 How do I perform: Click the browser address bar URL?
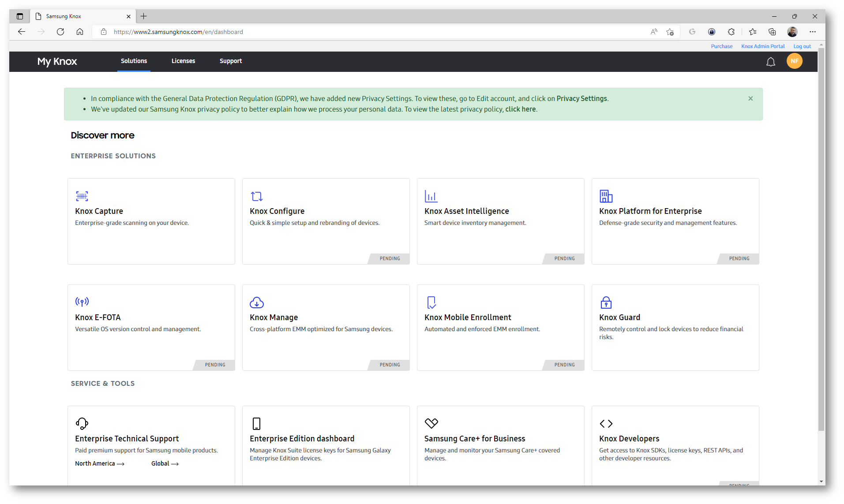click(x=178, y=32)
